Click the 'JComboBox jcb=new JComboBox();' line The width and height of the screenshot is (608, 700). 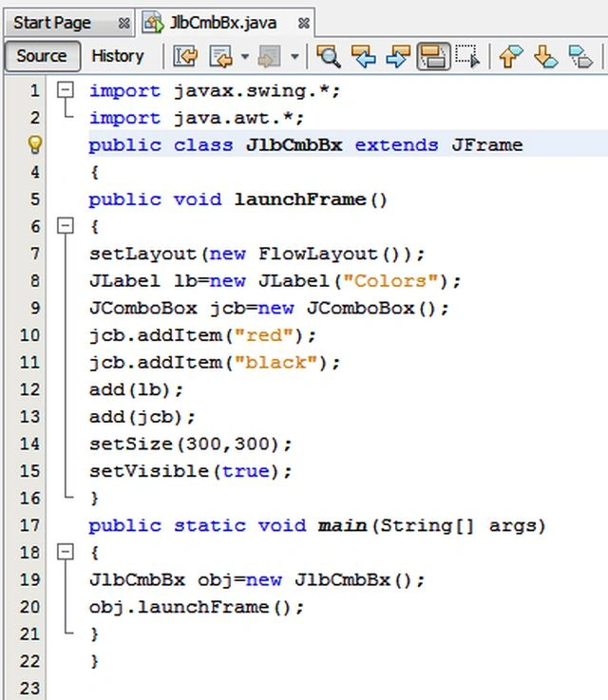tap(269, 309)
